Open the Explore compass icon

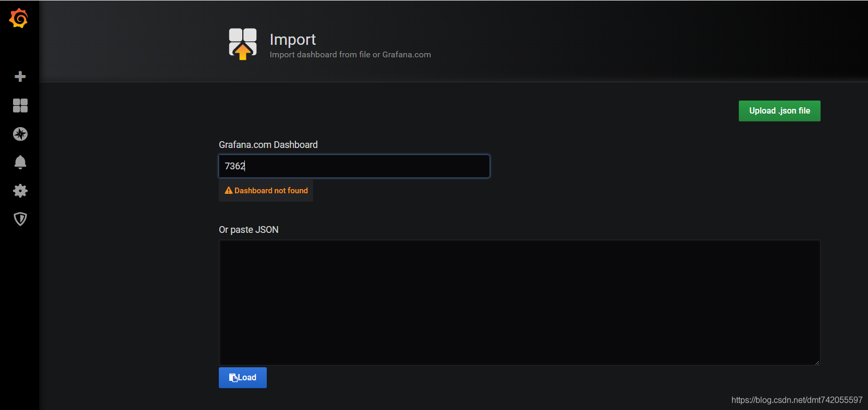coord(20,134)
